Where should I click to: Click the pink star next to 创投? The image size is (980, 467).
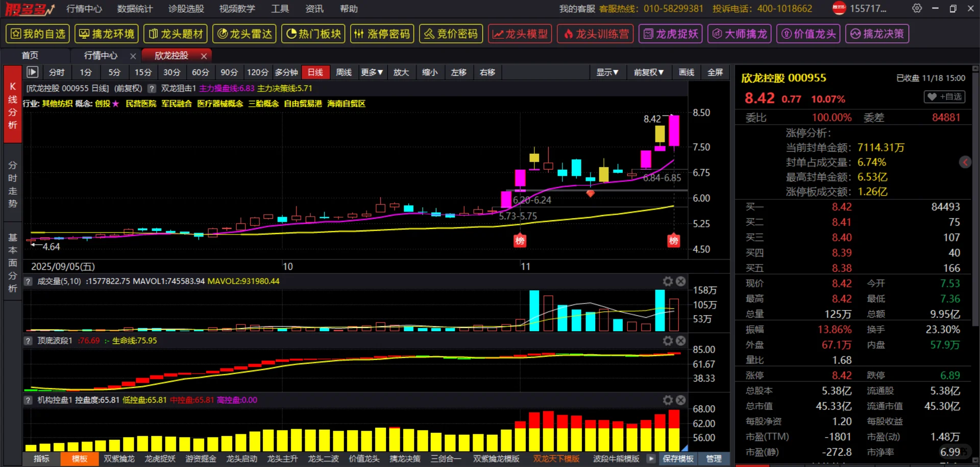pyautogui.click(x=116, y=104)
